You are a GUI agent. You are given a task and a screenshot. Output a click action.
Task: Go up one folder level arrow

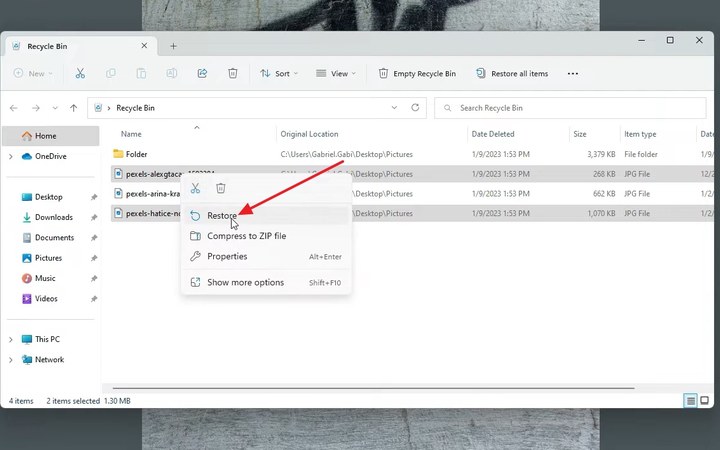click(x=73, y=108)
